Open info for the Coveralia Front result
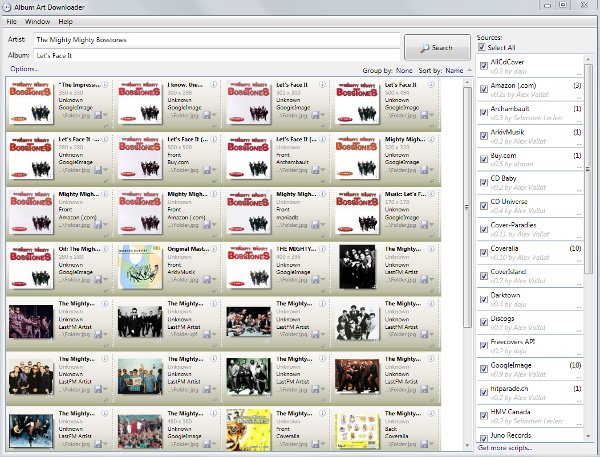Image resolution: width=600 pixels, height=457 pixels. coord(323,413)
